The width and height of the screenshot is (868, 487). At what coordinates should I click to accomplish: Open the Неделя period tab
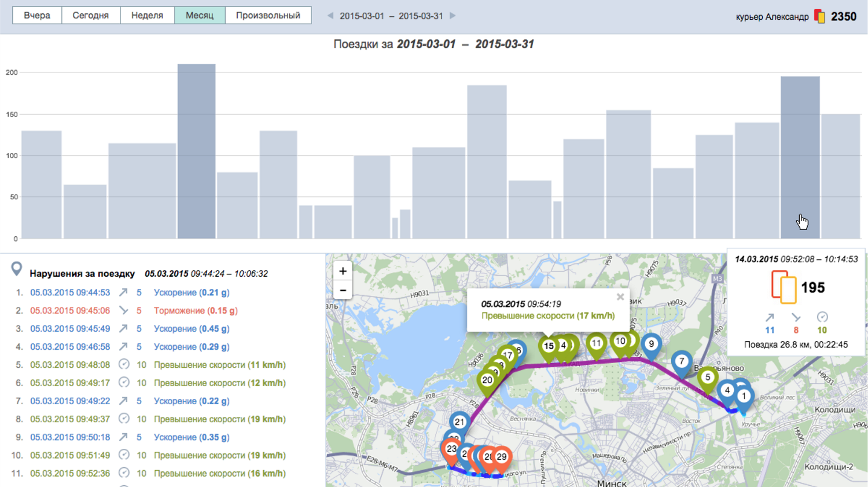click(x=147, y=16)
